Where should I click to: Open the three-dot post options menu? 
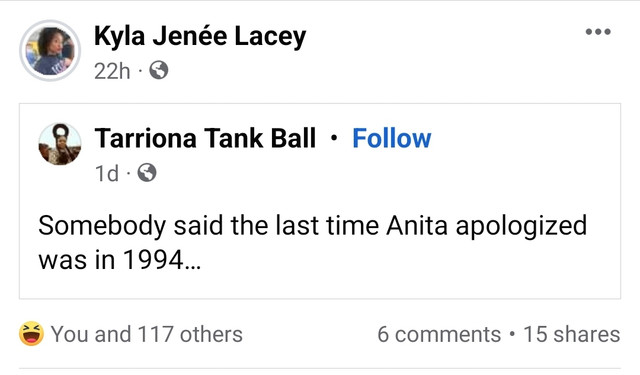[598, 32]
